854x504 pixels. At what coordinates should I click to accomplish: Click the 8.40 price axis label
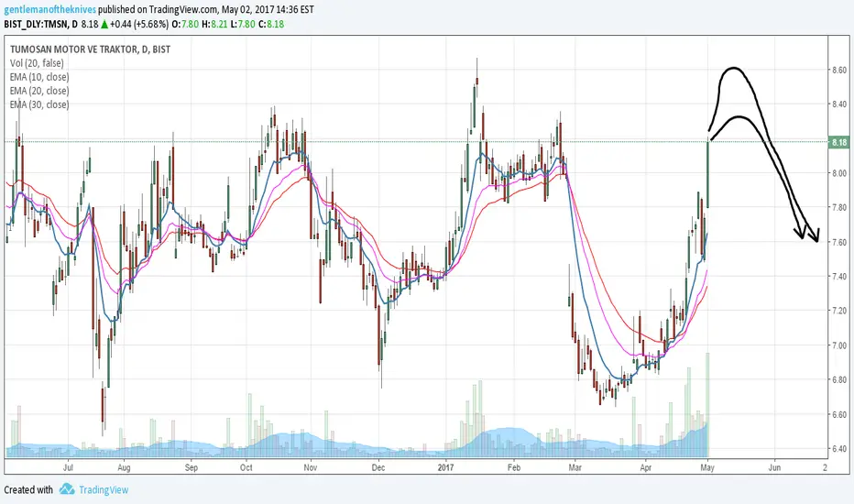point(838,104)
